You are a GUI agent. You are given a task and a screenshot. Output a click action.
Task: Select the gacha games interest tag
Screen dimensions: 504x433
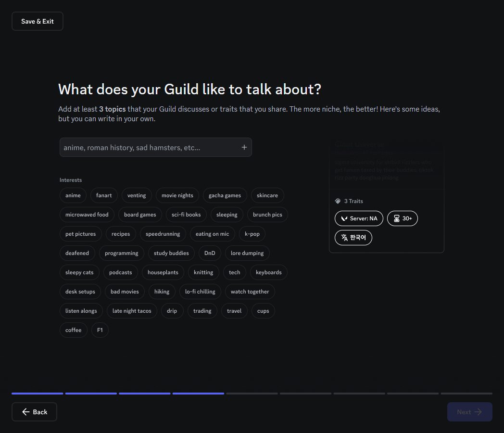(x=225, y=195)
